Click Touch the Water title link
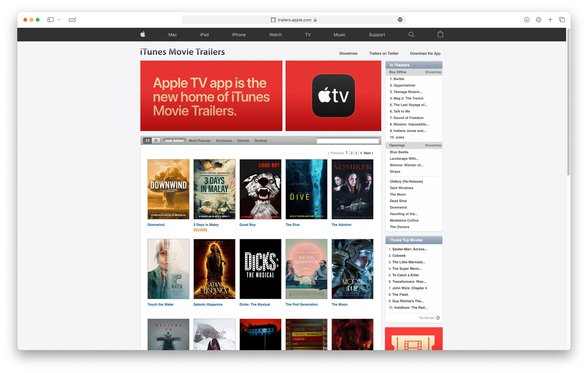Viewport: 588px width, 373px height. pyautogui.click(x=160, y=304)
